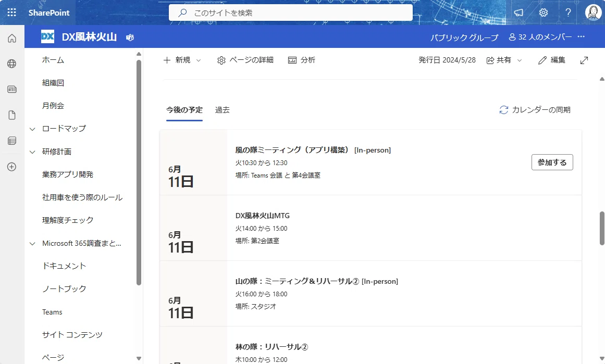The width and height of the screenshot is (605, 364).
Task: Open 理解度チェック navigation link
Action: [x=68, y=220]
